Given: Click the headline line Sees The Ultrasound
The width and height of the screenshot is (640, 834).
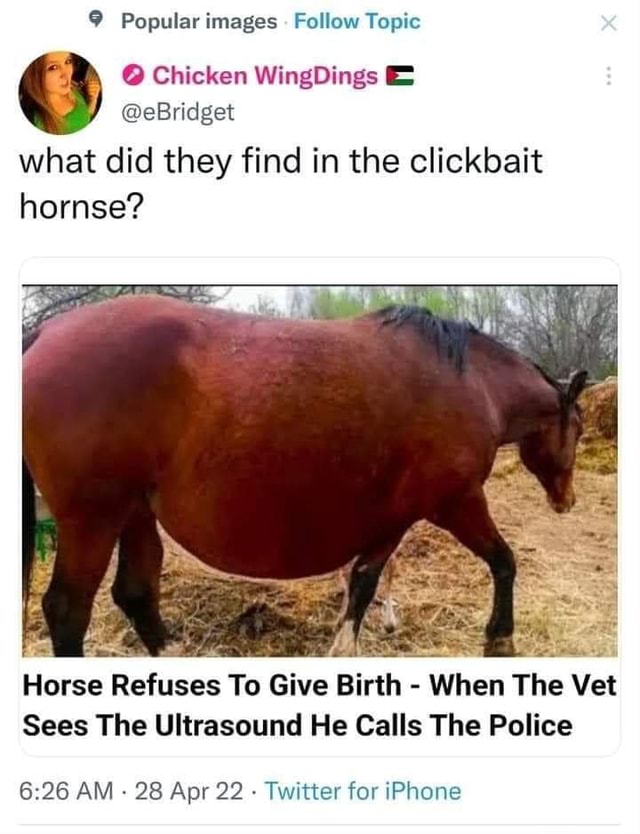Looking at the screenshot, I should pos(297,725).
